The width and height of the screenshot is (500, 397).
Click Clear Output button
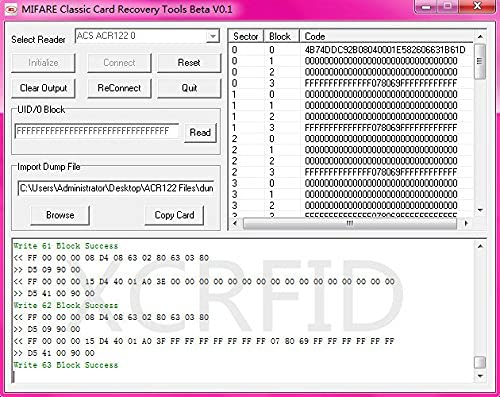pos(43,88)
